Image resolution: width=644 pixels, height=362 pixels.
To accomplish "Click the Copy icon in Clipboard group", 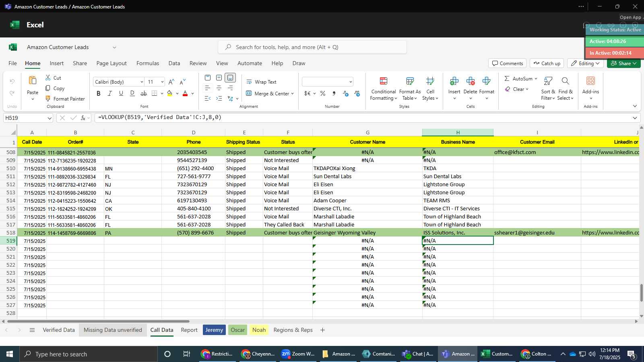I will [48, 88].
